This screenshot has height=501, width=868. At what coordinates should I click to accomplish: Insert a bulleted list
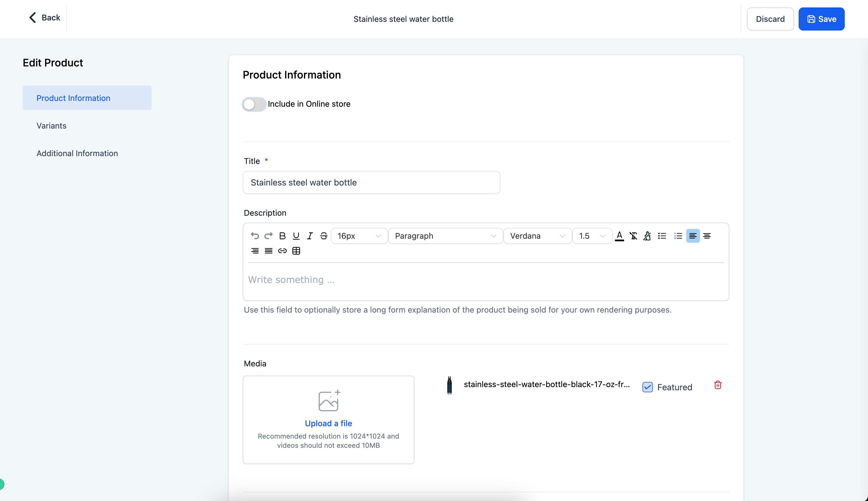[662, 236]
